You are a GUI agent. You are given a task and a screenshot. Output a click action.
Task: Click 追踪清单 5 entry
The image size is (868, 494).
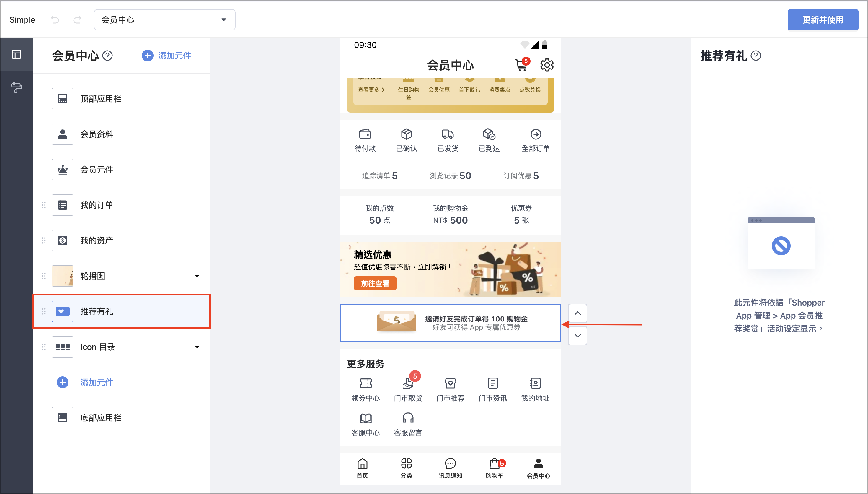[x=380, y=175]
